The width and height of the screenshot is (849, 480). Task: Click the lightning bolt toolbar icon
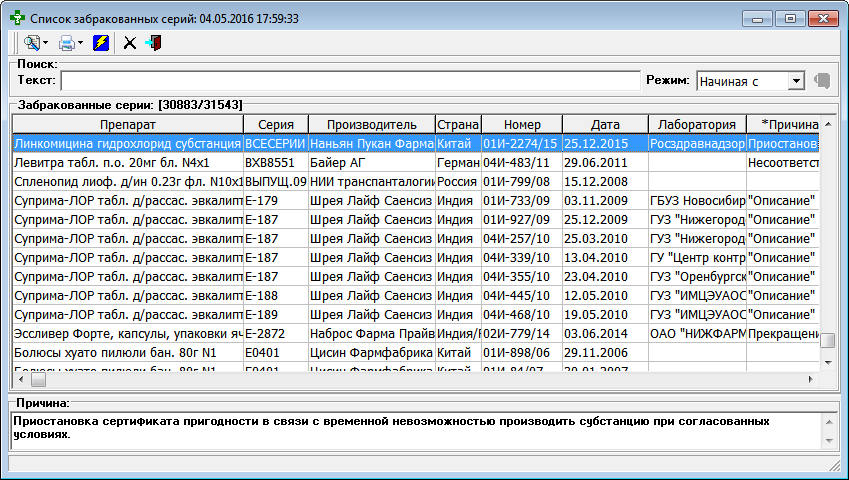(101, 43)
